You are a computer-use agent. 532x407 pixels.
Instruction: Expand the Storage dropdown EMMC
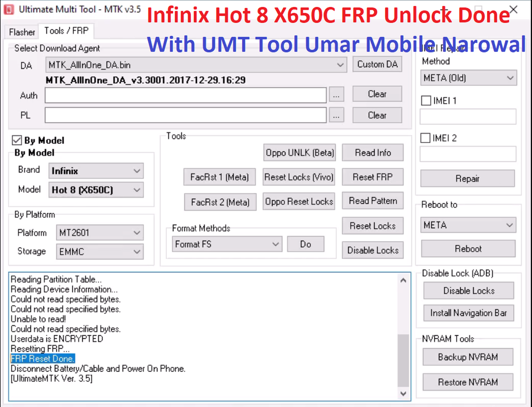coord(100,252)
